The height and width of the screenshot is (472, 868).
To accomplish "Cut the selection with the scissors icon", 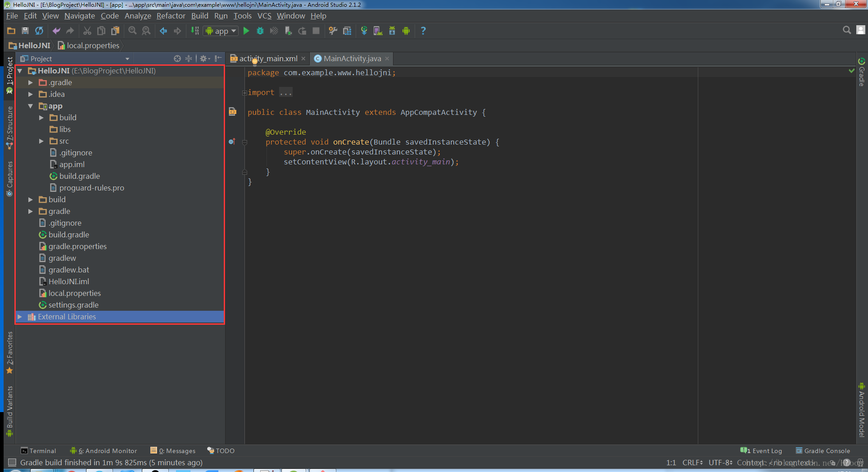I will 87,31.
